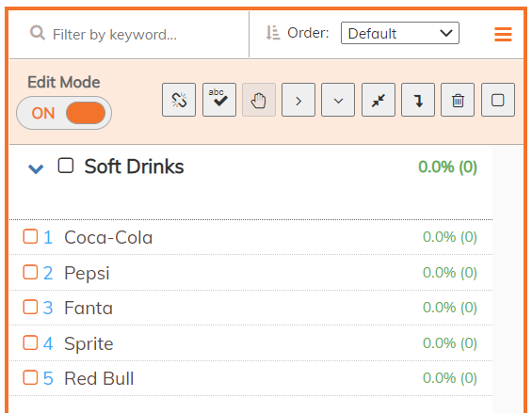Tick the Red Bull checkbox

click(x=30, y=377)
